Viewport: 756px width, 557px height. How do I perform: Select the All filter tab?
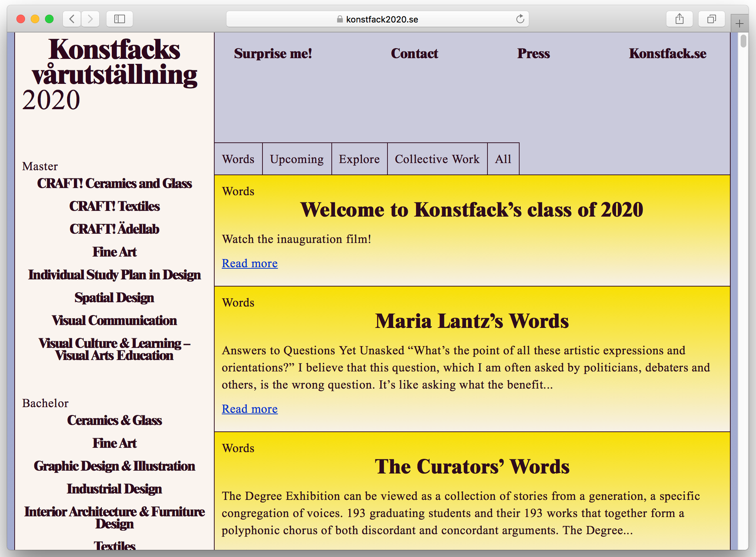click(503, 159)
